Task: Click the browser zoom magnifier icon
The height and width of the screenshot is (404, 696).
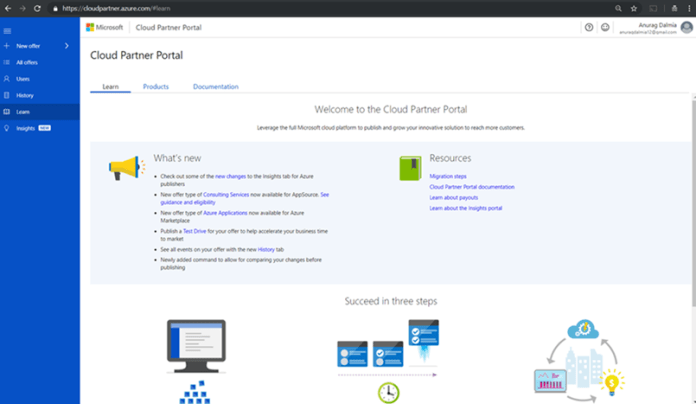Action: 618,8
